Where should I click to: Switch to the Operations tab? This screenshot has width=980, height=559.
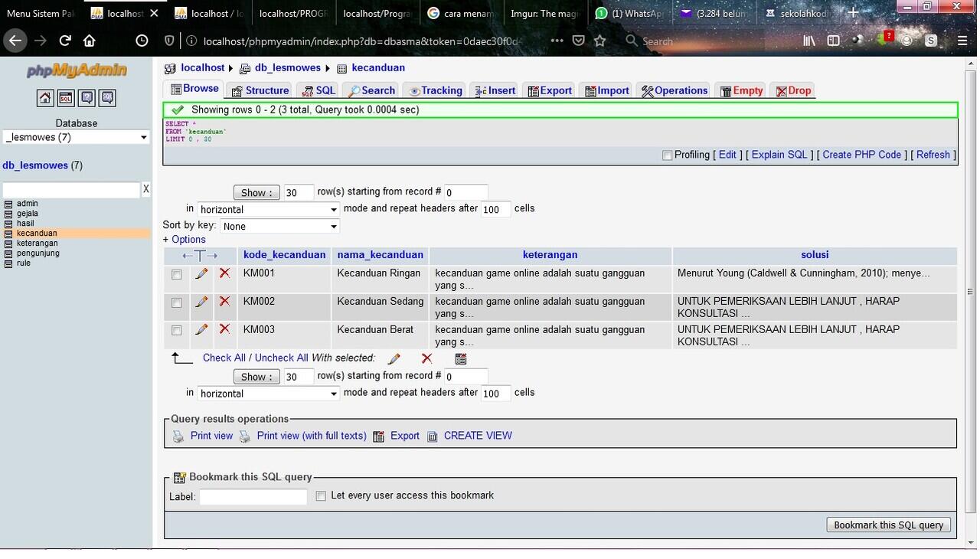click(x=674, y=90)
